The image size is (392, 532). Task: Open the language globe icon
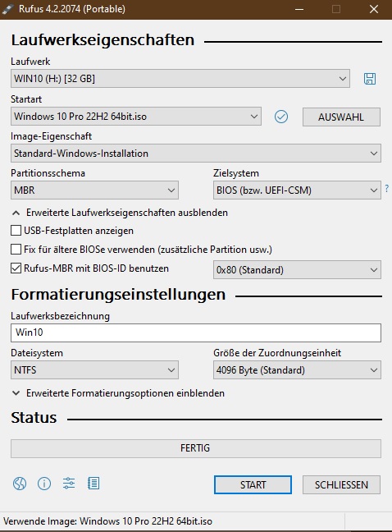pos(20,483)
